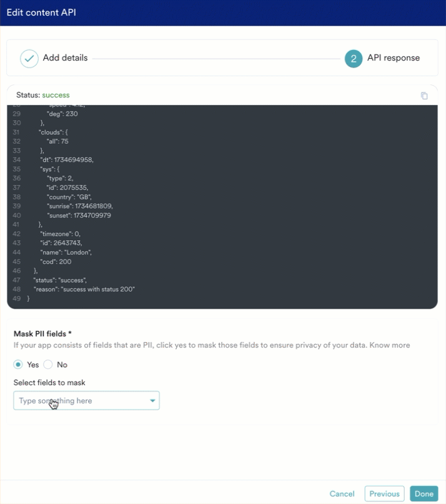The width and height of the screenshot is (446, 504).
Task: Click the Add details checkmark icon
Action: [x=29, y=59]
